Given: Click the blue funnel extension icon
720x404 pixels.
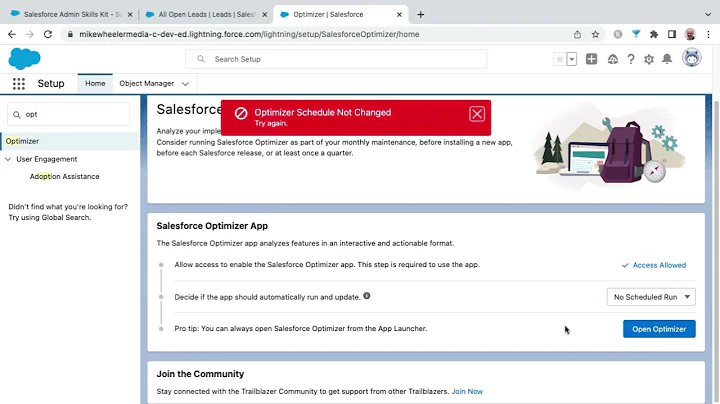Looking at the screenshot, I should [x=636, y=34].
